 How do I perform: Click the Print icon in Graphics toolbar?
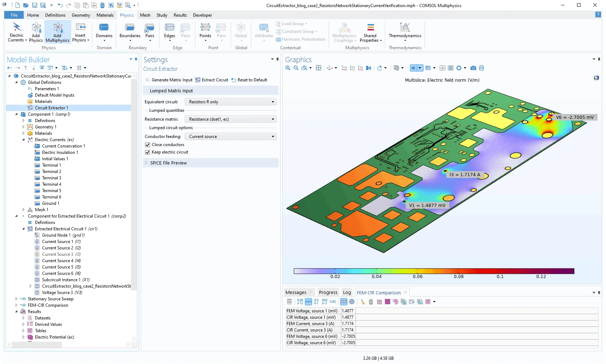(x=481, y=68)
